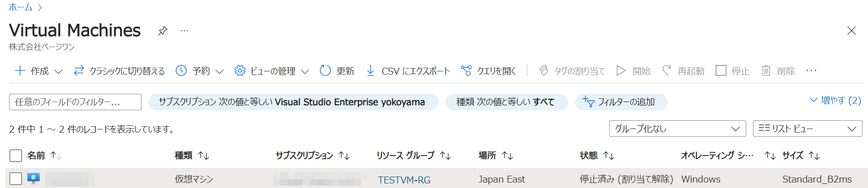Check the first virtual machine row checkbox
The height and width of the screenshot is (188, 868).
pos(16,178)
